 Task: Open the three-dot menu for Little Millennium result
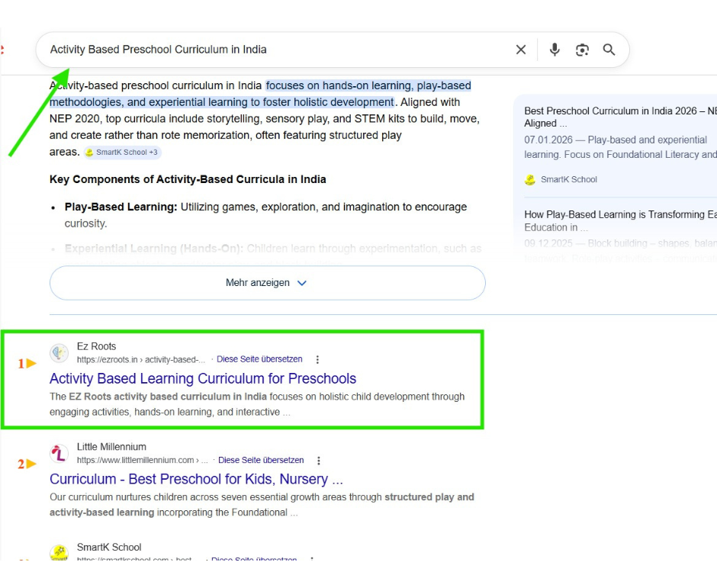click(x=319, y=461)
